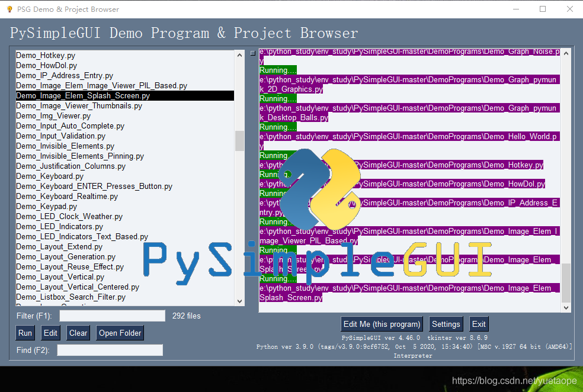Click output path ending Demo_HowDoI.py
The width and height of the screenshot is (583, 392).
click(x=402, y=184)
